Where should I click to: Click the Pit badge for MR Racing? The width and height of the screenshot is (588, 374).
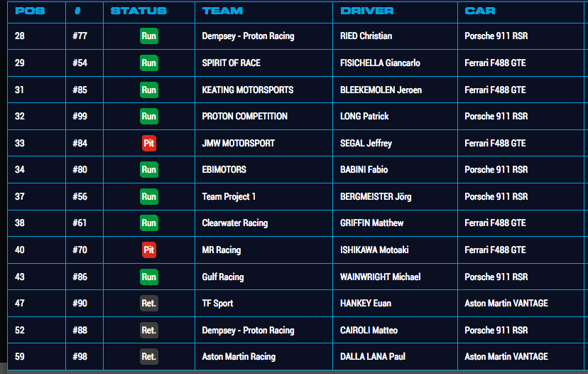pyautogui.click(x=148, y=250)
